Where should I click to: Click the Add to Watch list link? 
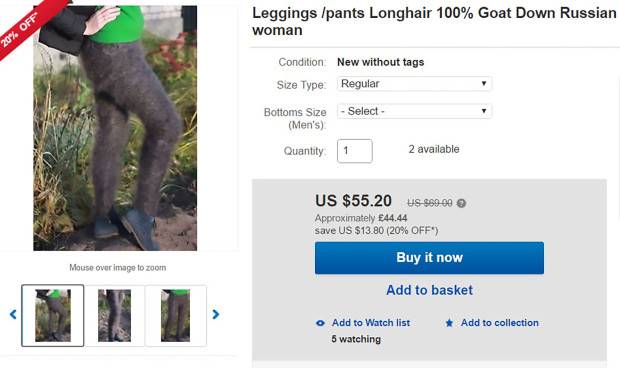pyautogui.click(x=371, y=323)
